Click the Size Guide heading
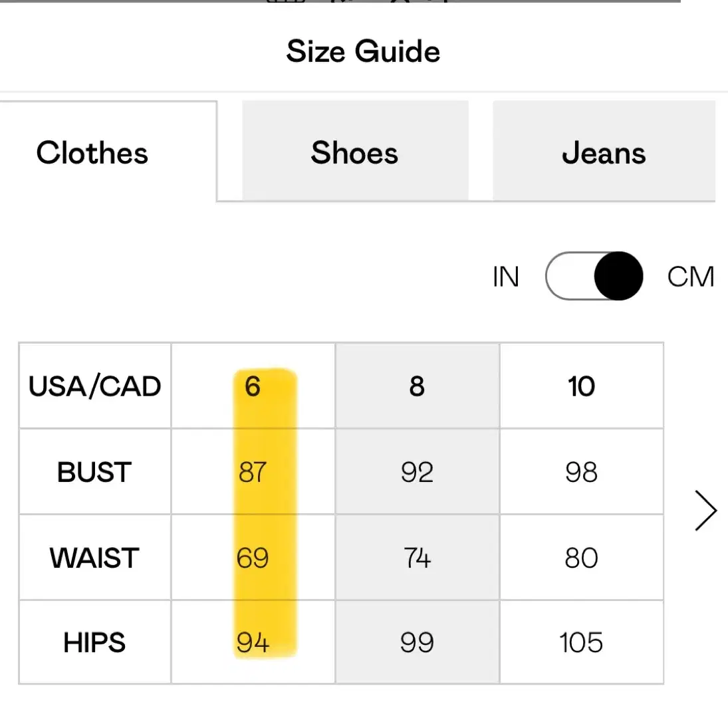728x728 pixels. coord(363,51)
